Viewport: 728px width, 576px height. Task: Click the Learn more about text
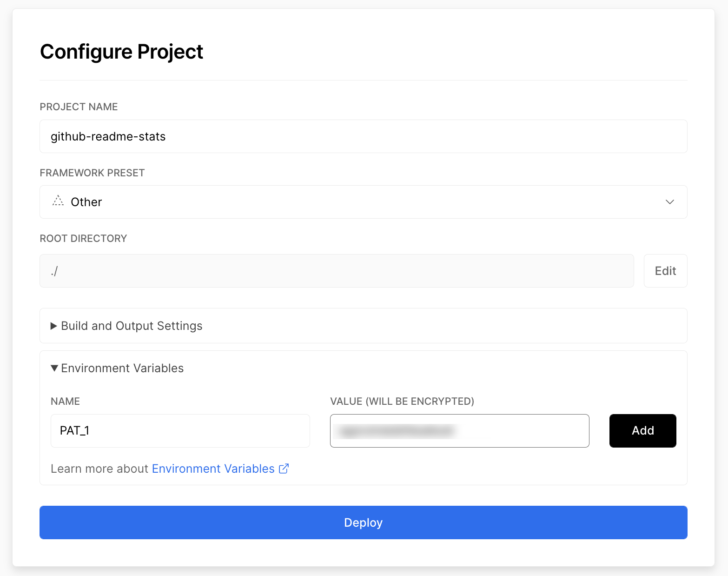(x=99, y=469)
